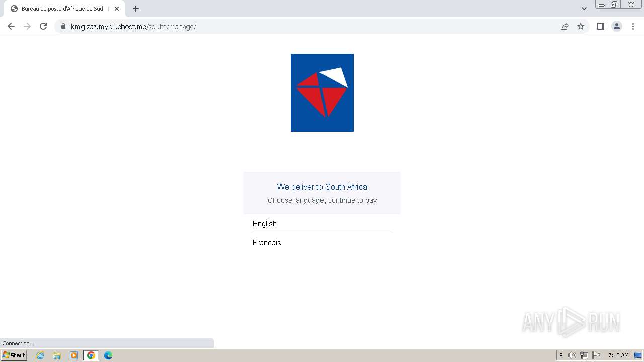Viewport: 644px width, 362px height.
Task: Bookmark this tab with the star
Action: click(x=581, y=26)
